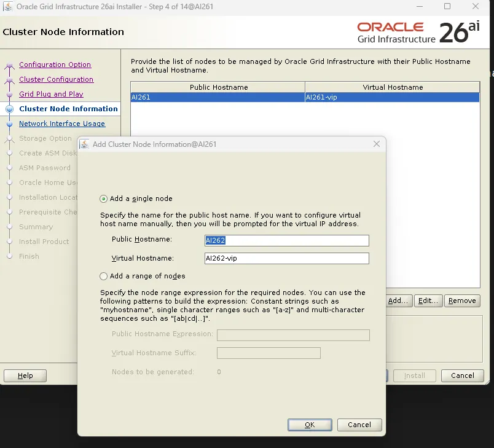Screen dimensions: 494x448
Task: Click the Virtual Hostname field containing AI262-vip
Action: [287, 258]
